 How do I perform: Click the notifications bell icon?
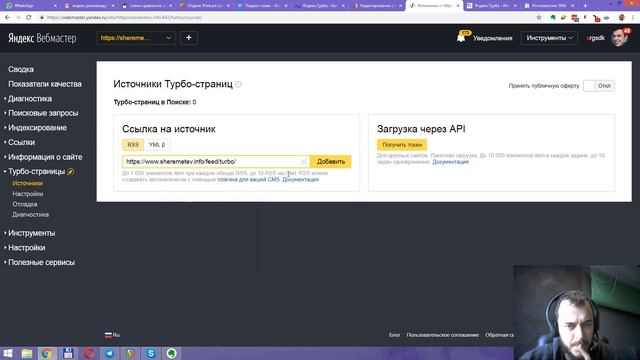click(x=461, y=38)
